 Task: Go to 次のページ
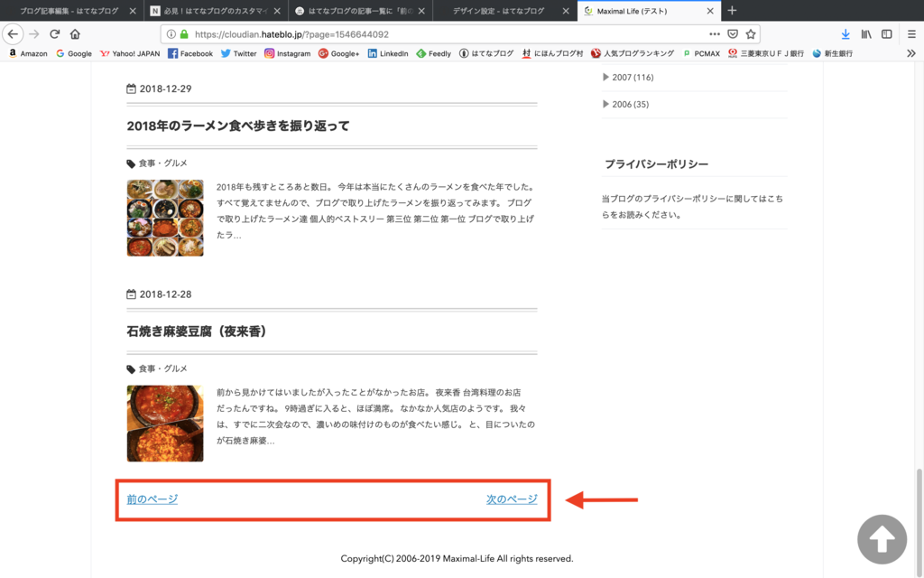coord(512,499)
